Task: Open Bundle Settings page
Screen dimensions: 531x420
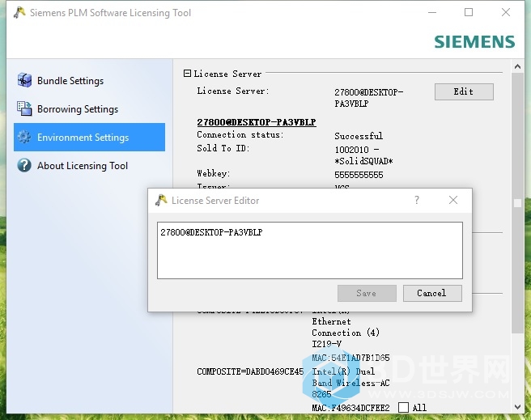Action: [x=89, y=81]
